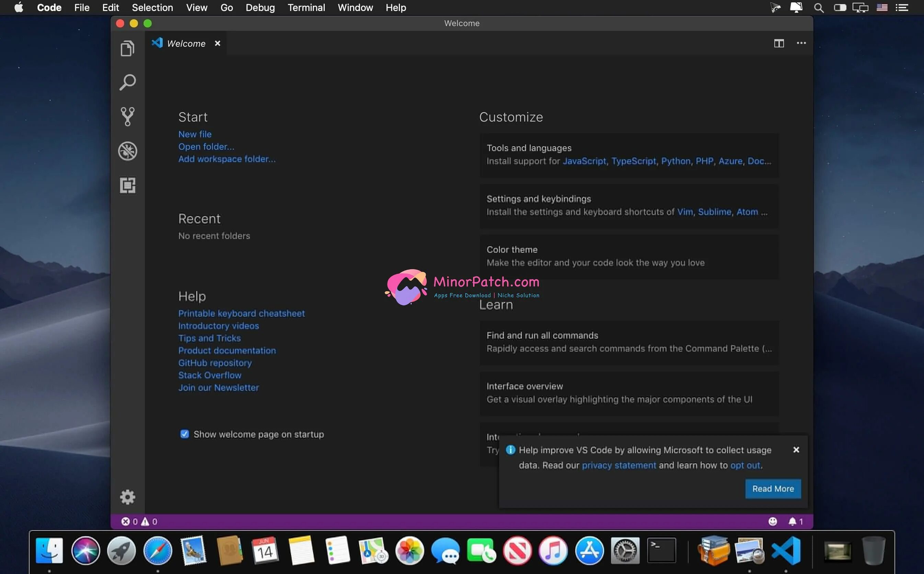Screen dimensions: 924x574
Task: Dismiss the usage data notification
Action: click(796, 449)
